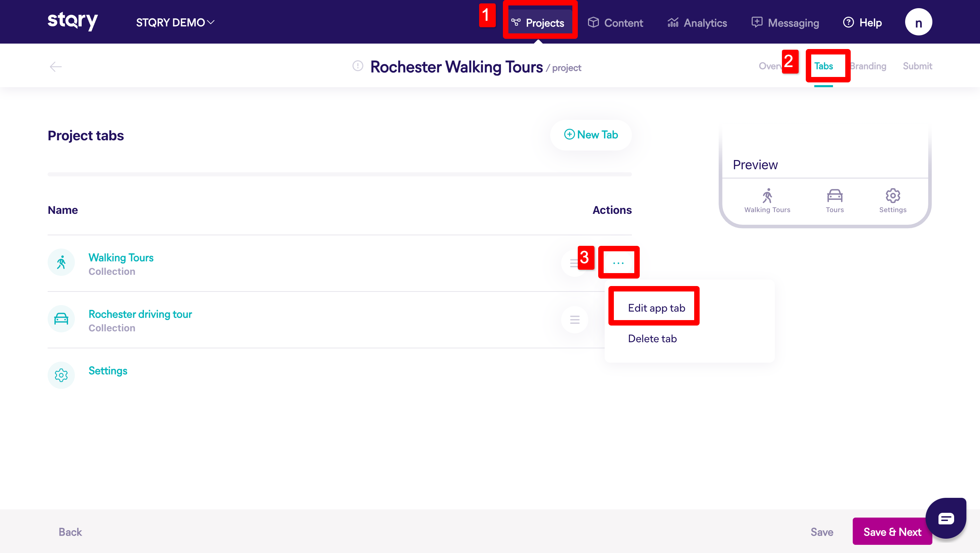Image resolution: width=980 pixels, height=553 pixels.
Task: Click the New Tab button
Action: (591, 135)
